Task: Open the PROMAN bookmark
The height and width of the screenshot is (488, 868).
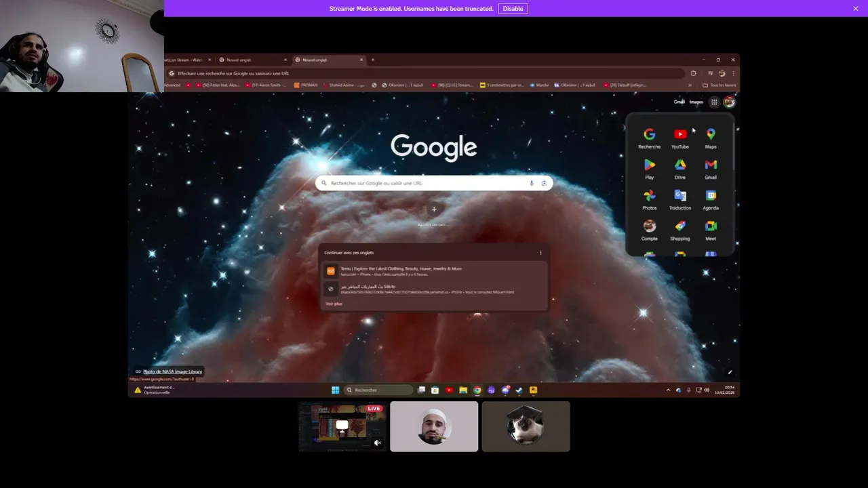Action: [x=306, y=85]
